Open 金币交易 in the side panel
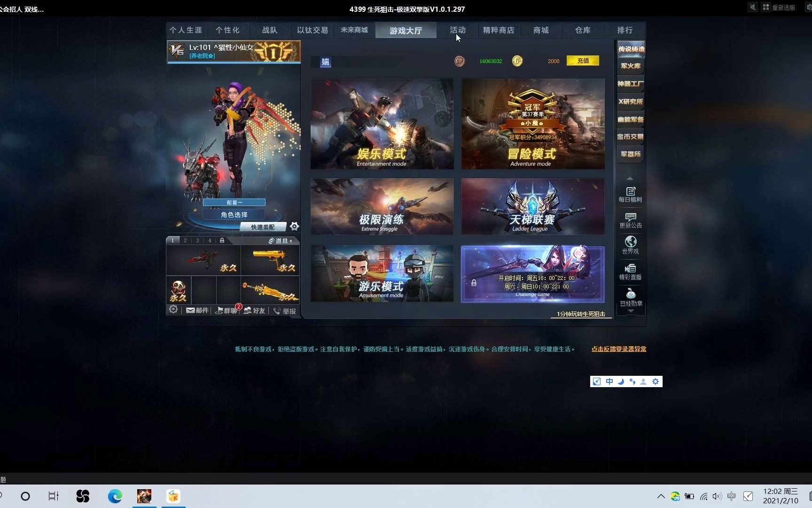812x508 pixels. click(631, 137)
